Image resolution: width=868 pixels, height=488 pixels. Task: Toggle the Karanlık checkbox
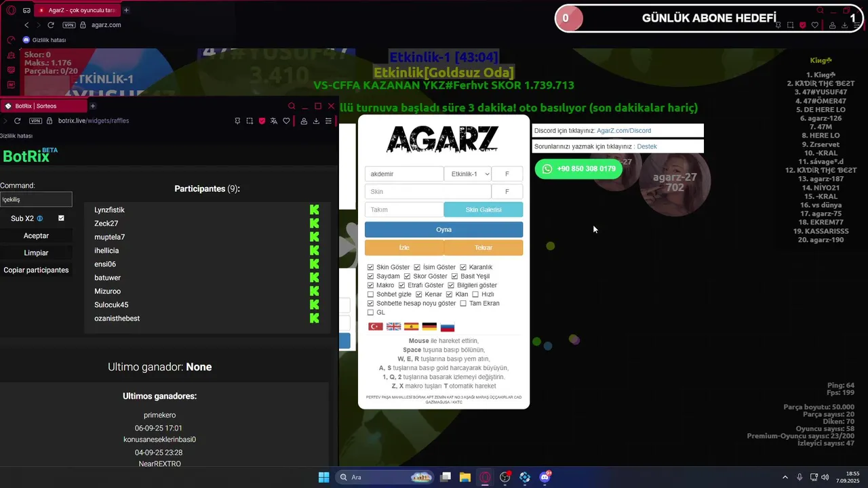(x=463, y=267)
